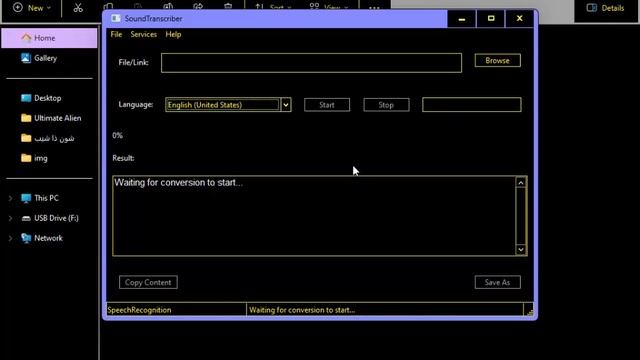Click the Desktop folder icon
Screen dimensions: 640x360
(x=26, y=98)
